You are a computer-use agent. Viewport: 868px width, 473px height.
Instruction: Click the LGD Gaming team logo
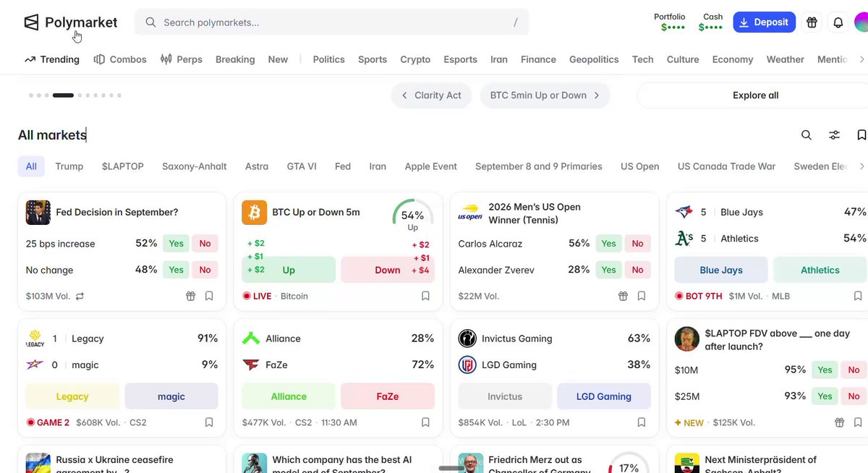coord(467,365)
